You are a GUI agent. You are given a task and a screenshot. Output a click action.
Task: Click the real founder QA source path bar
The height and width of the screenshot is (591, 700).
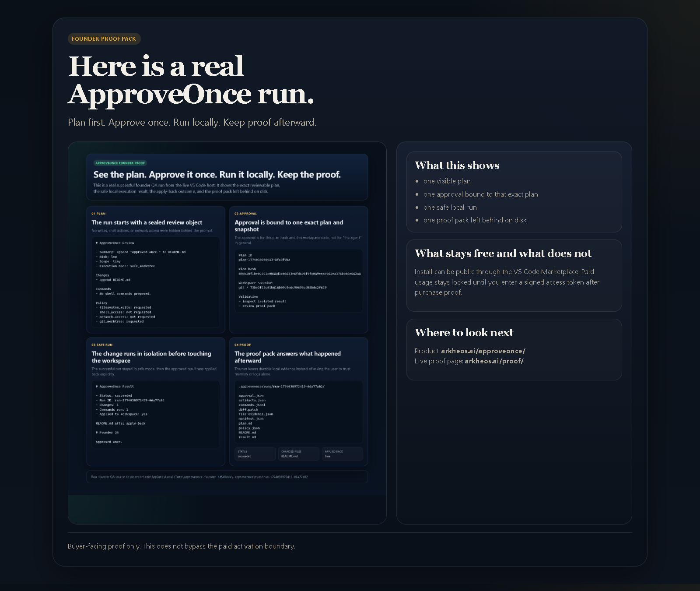[227, 477]
